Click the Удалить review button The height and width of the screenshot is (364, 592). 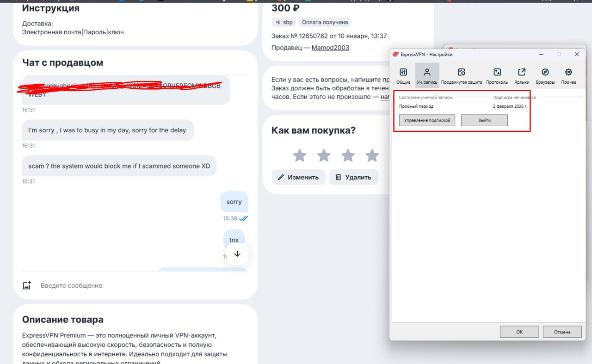tap(353, 177)
